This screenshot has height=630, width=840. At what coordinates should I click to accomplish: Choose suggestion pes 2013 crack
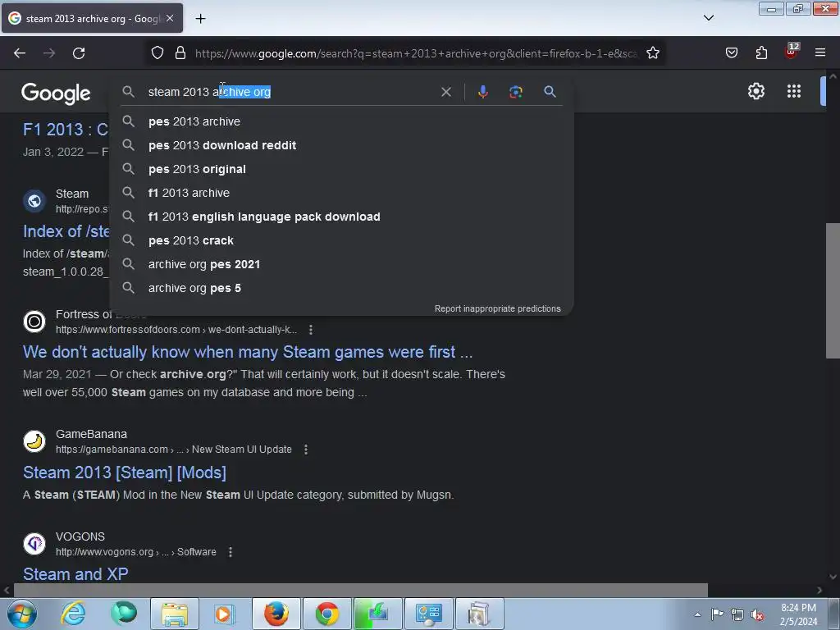click(x=341, y=240)
